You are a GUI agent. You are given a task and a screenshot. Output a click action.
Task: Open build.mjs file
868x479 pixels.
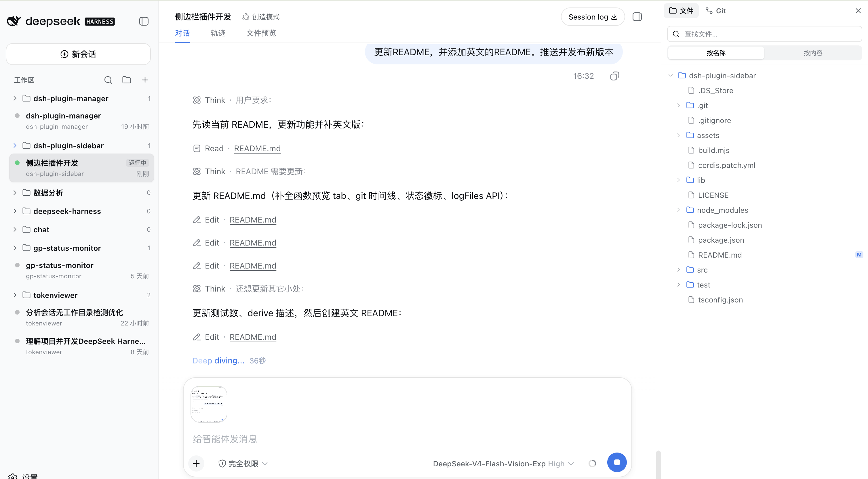(714, 150)
